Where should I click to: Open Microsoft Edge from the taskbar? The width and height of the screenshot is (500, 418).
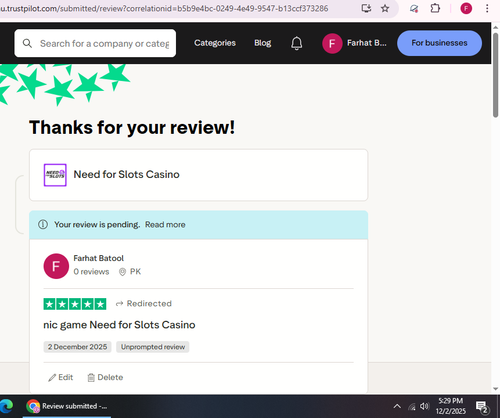click(6, 406)
